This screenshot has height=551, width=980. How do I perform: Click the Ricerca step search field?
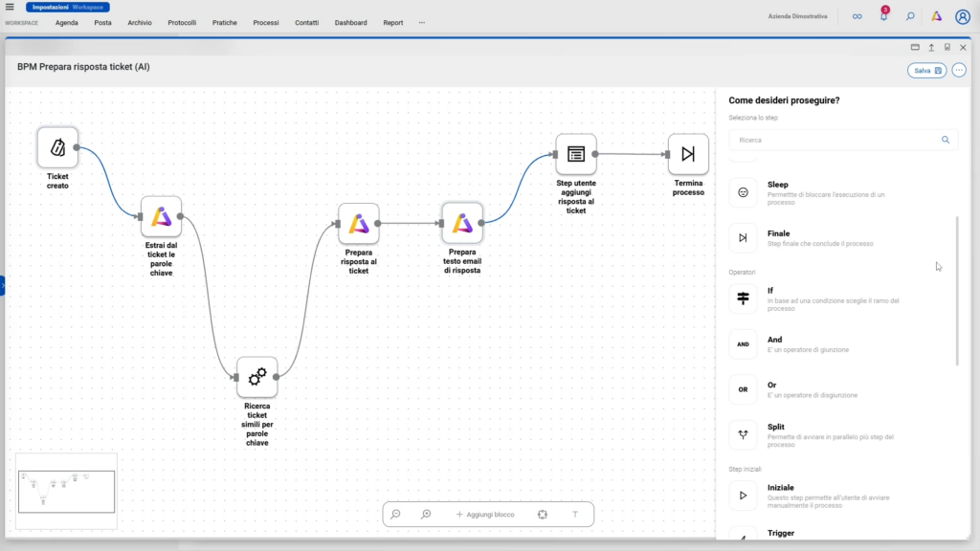tap(842, 140)
